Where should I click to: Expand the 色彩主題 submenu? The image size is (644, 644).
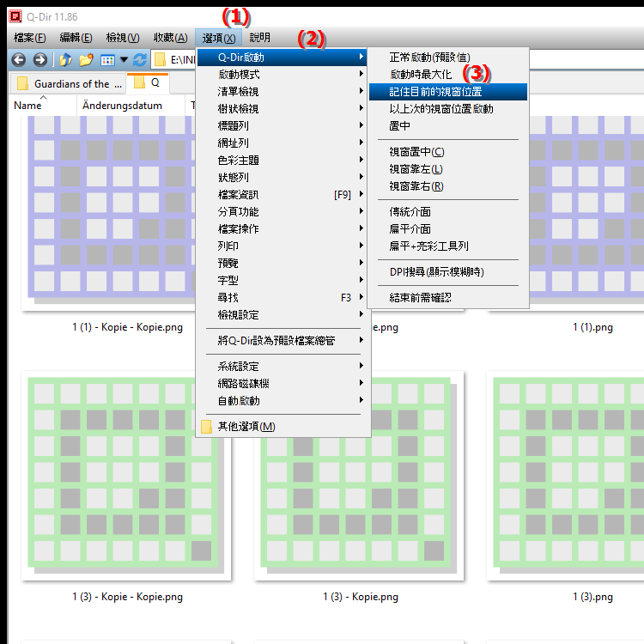tap(283, 161)
